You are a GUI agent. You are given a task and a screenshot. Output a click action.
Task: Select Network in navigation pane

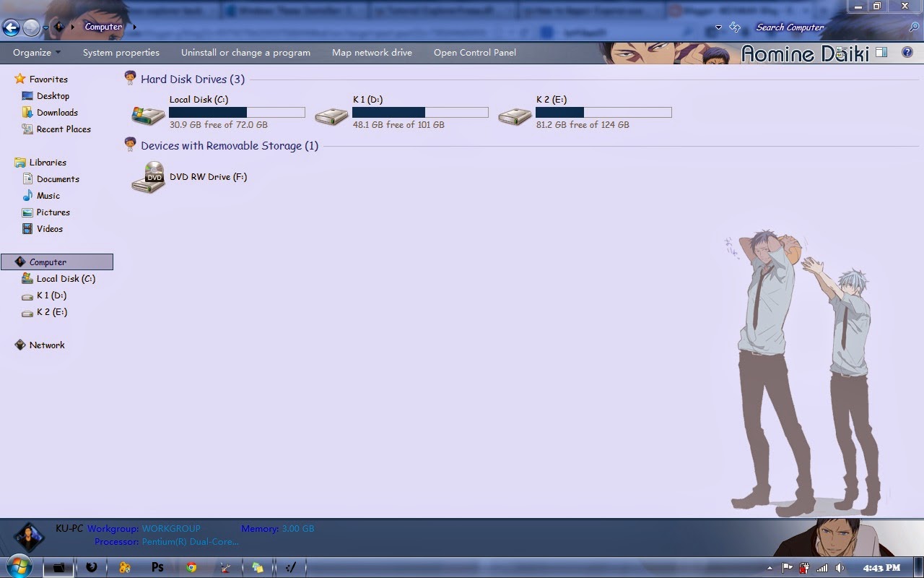coord(47,345)
